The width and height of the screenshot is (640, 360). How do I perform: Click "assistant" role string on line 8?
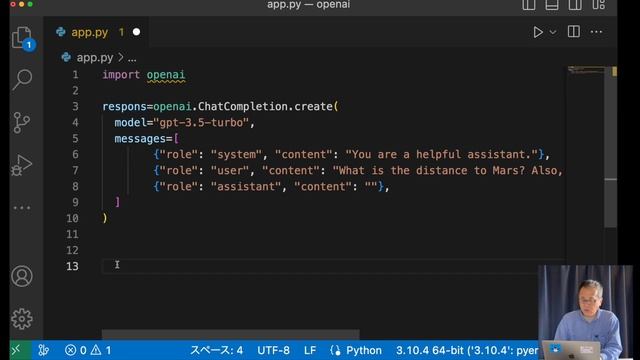(246, 187)
